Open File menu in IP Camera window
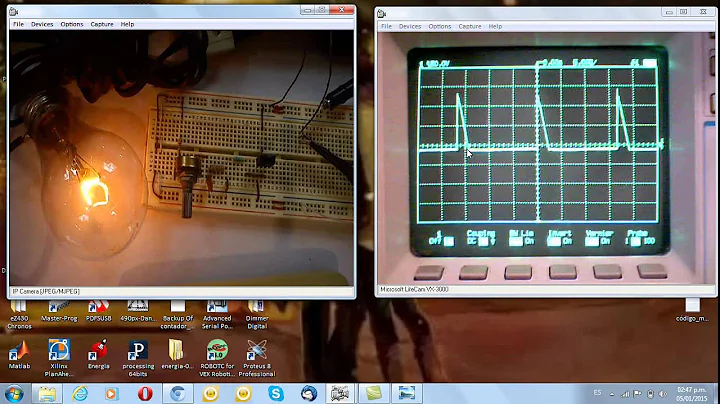Screen dimensions: 720x404 (x=18, y=24)
